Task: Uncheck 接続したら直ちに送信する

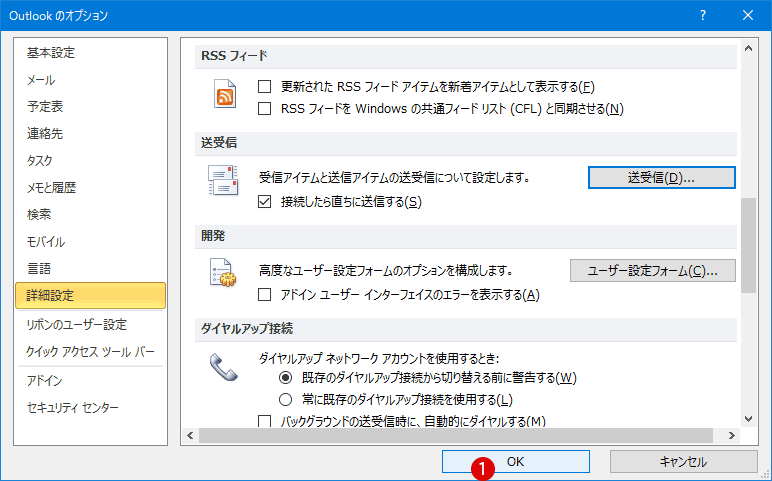Action: 265,201
